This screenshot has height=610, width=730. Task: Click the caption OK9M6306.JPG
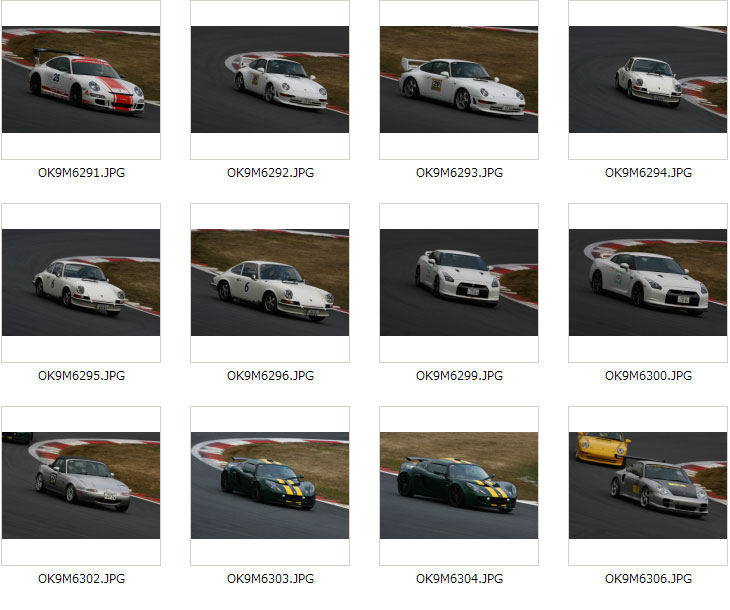tap(649, 579)
